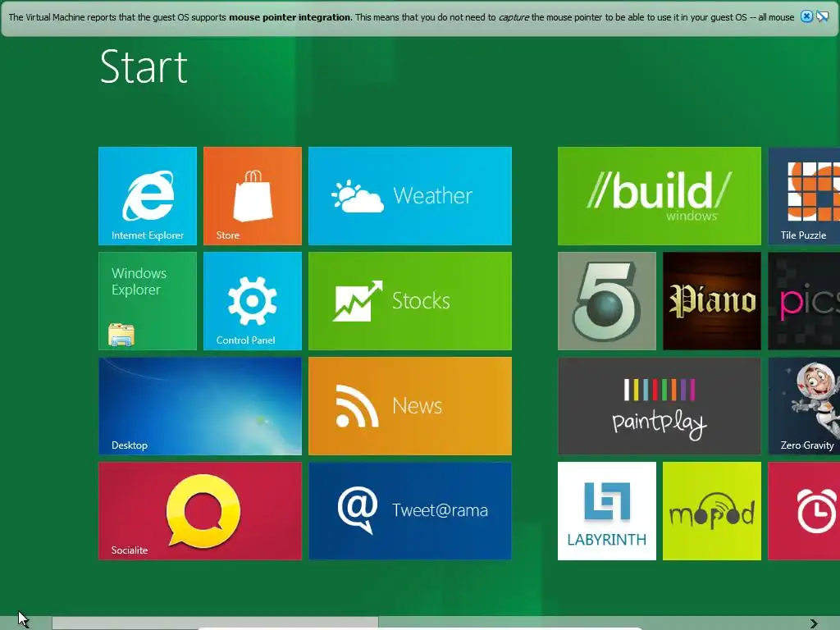Open the Windows Explorer tile
This screenshot has height=630, width=840.
pyautogui.click(x=148, y=301)
